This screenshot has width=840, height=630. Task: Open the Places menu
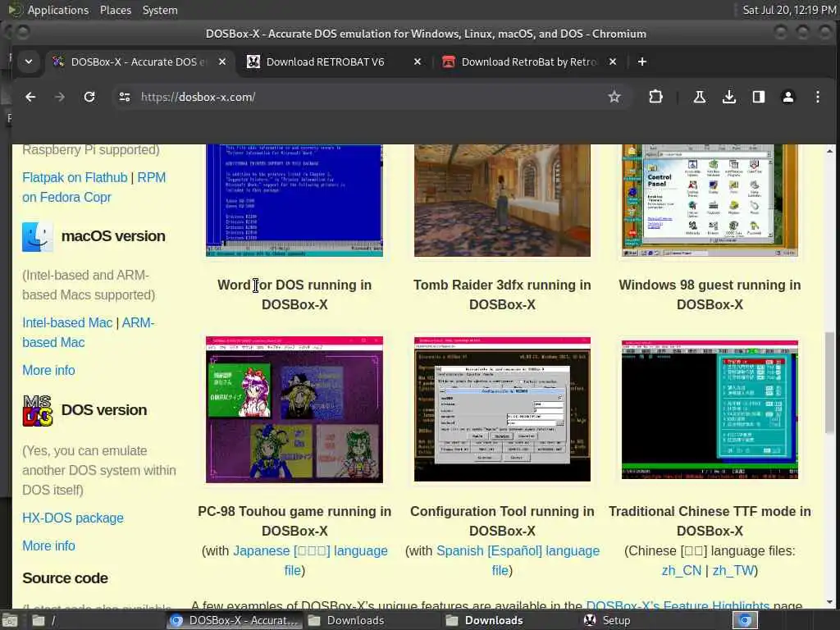tap(115, 10)
